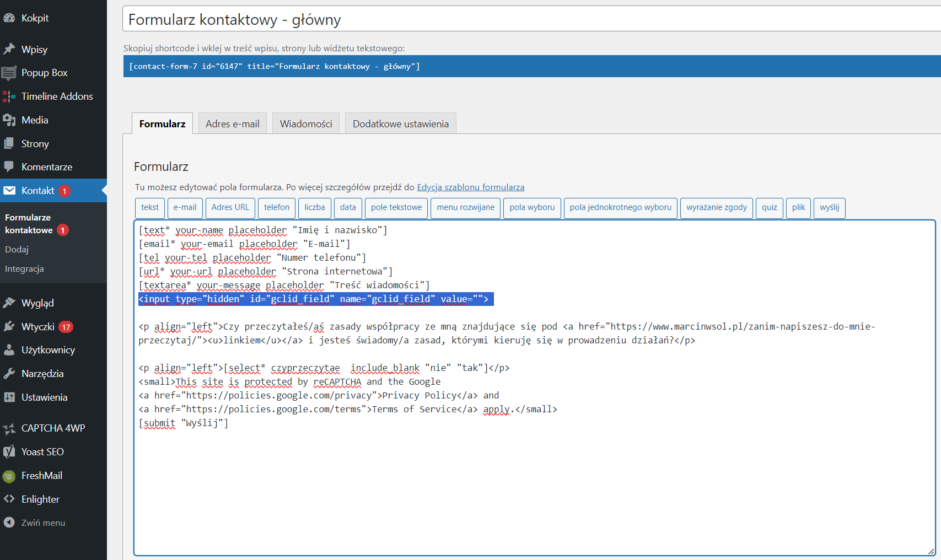
Task: Insert an Adres URL field tag
Action: pyautogui.click(x=230, y=208)
